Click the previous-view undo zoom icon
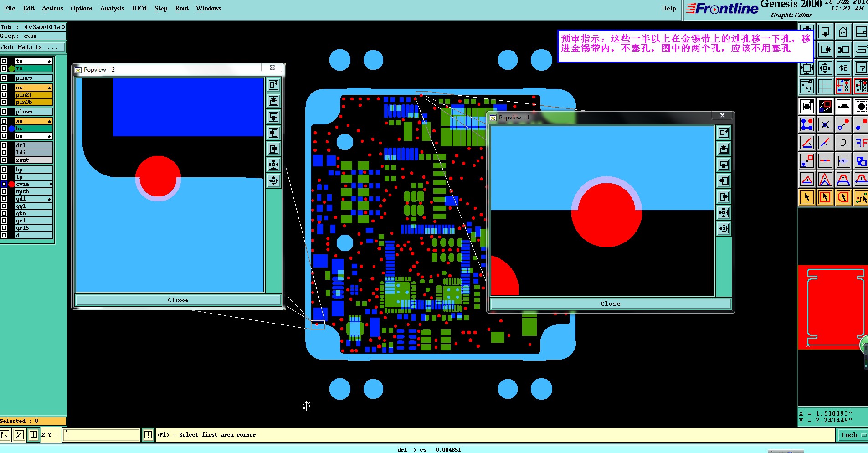Viewport: 868px width, 453px height. (x=843, y=50)
